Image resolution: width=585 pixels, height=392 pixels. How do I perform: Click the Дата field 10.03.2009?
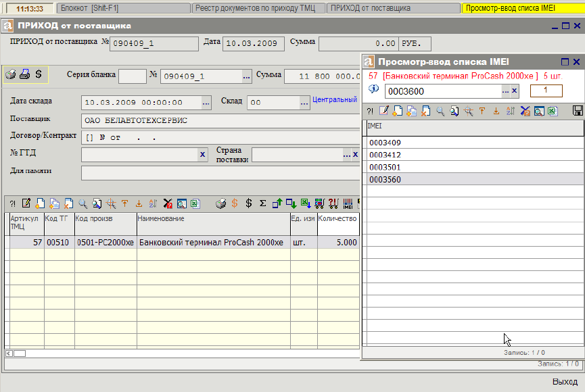pyautogui.click(x=254, y=44)
